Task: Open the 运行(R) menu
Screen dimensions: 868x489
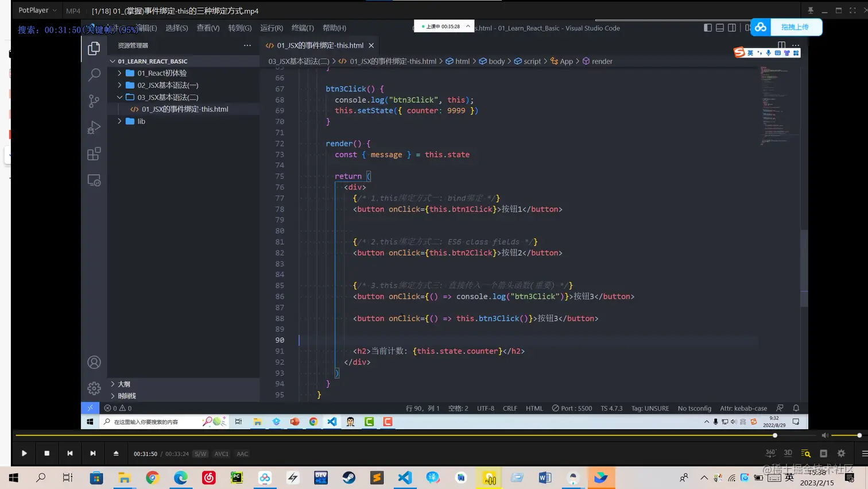Action: (272, 28)
